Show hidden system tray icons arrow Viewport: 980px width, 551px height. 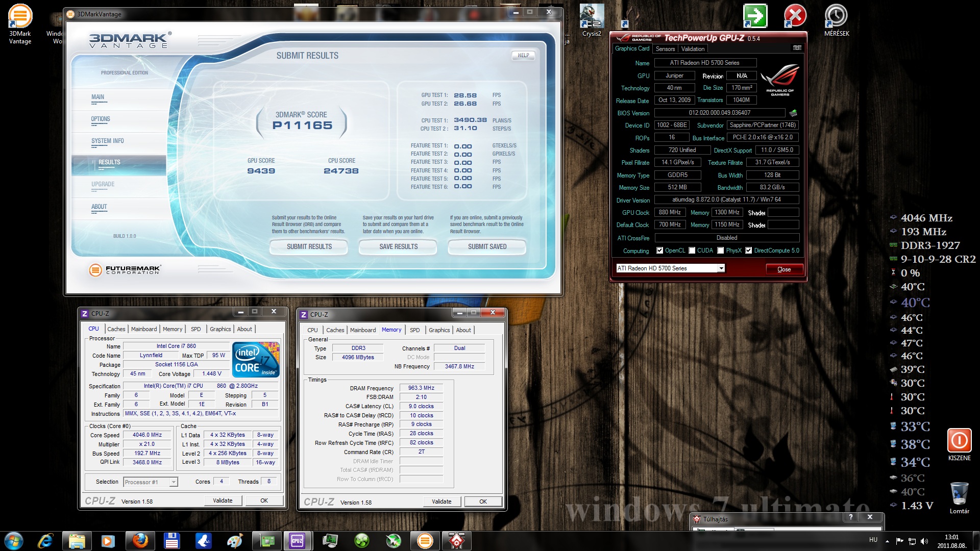click(887, 541)
